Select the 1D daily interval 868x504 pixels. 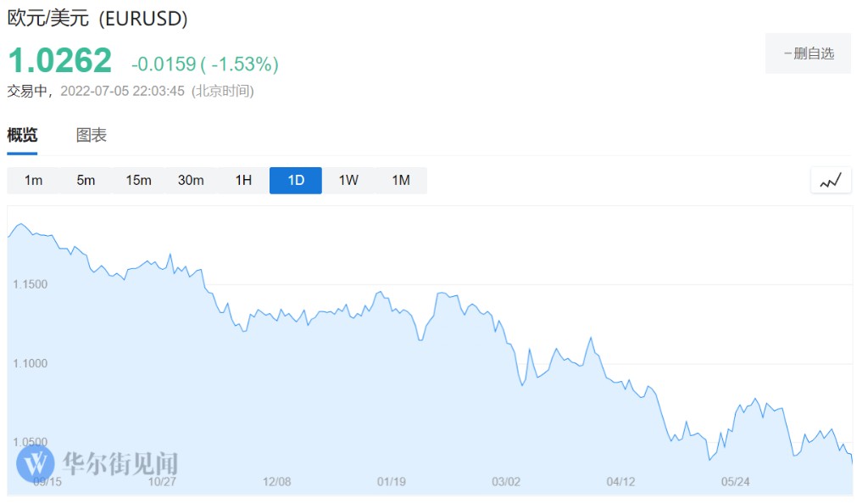pyautogui.click(x=296, y=180)
